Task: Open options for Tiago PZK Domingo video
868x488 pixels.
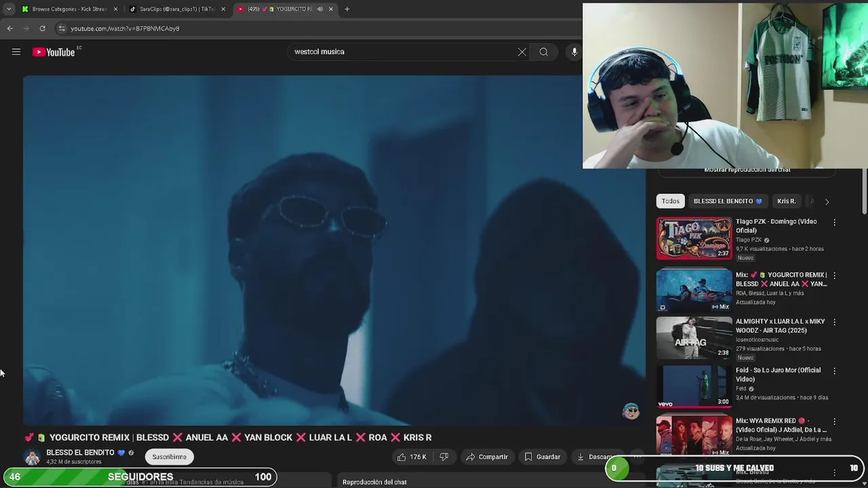Action: (834, 222)
